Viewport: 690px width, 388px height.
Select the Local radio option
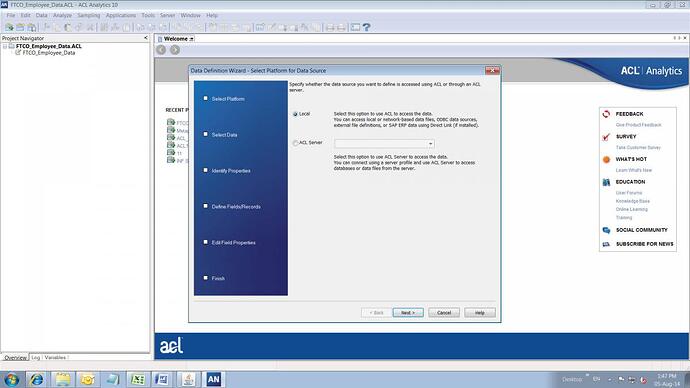click(295, 114)
